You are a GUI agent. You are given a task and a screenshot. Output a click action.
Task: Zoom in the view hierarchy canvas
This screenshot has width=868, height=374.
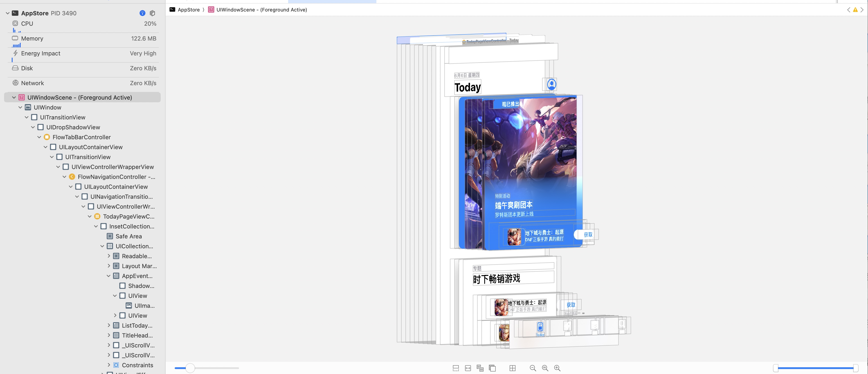[x=557, y=368]
